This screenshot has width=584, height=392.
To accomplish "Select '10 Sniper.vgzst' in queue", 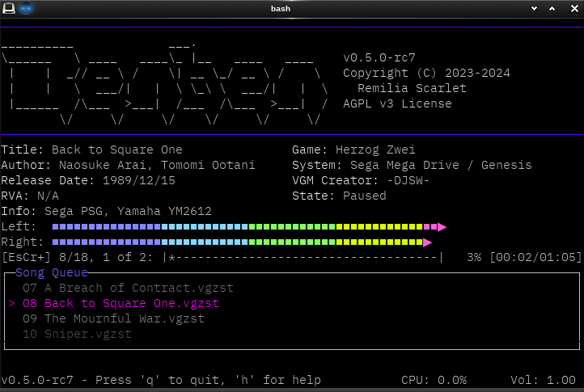I will (x=77, y=334).
